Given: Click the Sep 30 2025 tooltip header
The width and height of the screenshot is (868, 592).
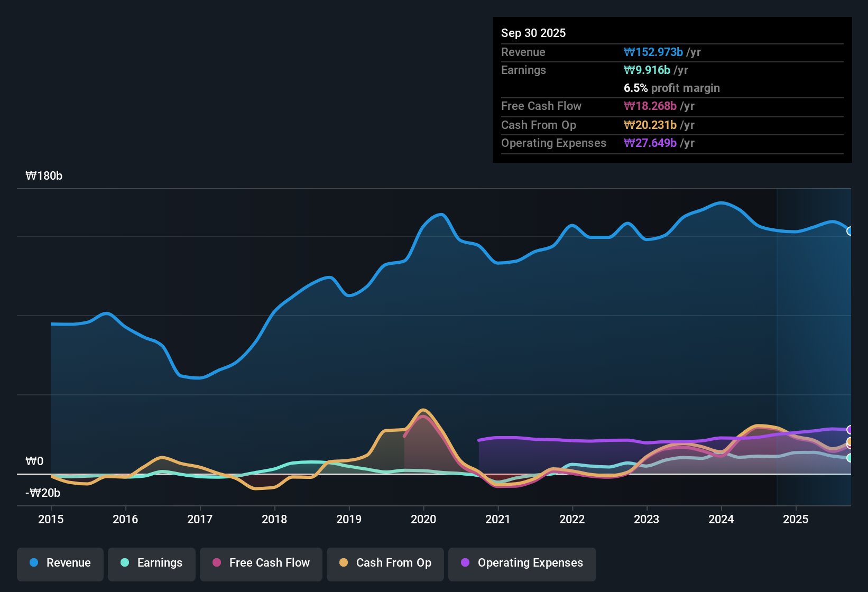Looking at the screenshot, I should point(533,33).
